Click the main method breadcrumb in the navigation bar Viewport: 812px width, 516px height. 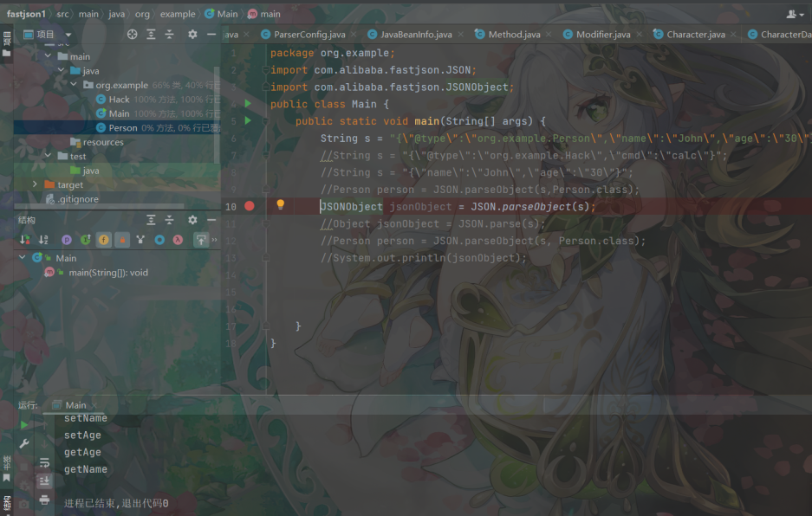[x=264, y=14]
